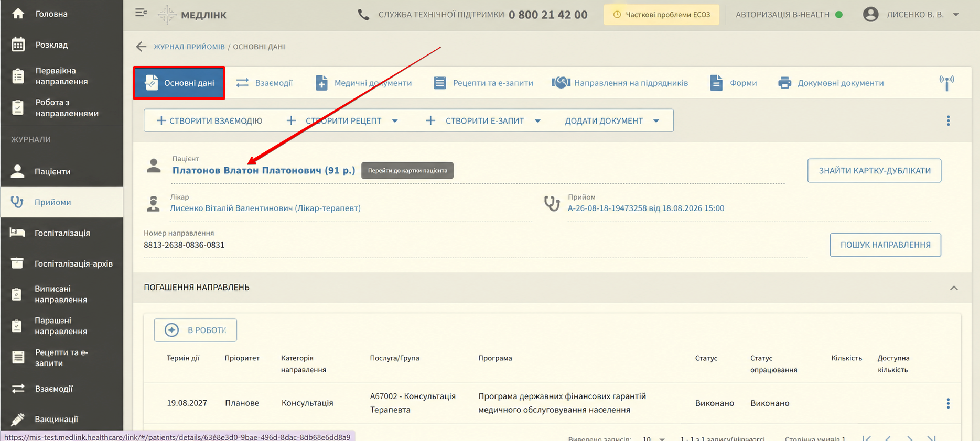
Task: Open Рецепти та е-запити tab
Action: point(483,83)
